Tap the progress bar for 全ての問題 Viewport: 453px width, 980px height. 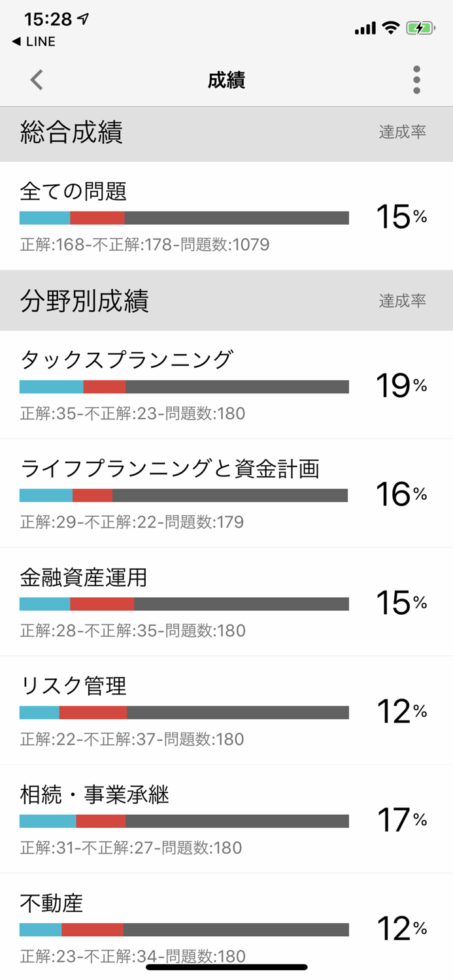point(183,217)
